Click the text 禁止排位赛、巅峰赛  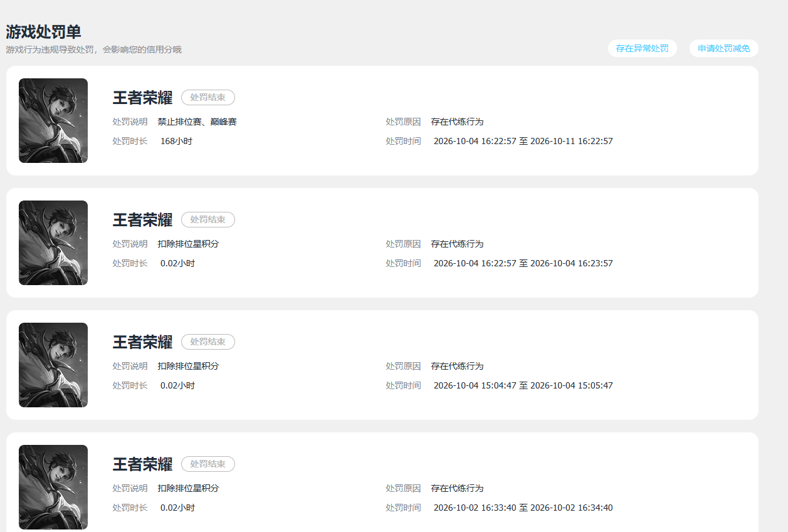tap(197, 122)
